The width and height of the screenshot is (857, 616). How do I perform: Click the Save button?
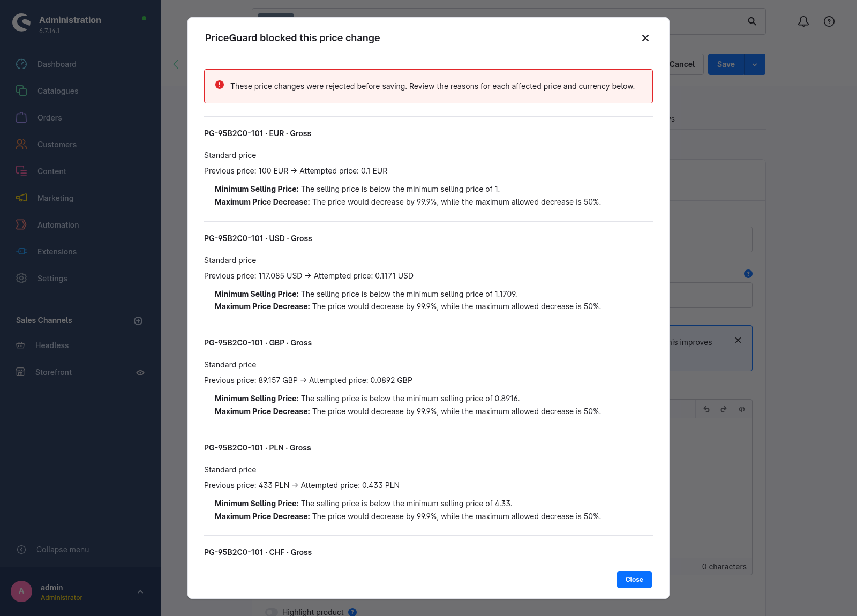726,64
